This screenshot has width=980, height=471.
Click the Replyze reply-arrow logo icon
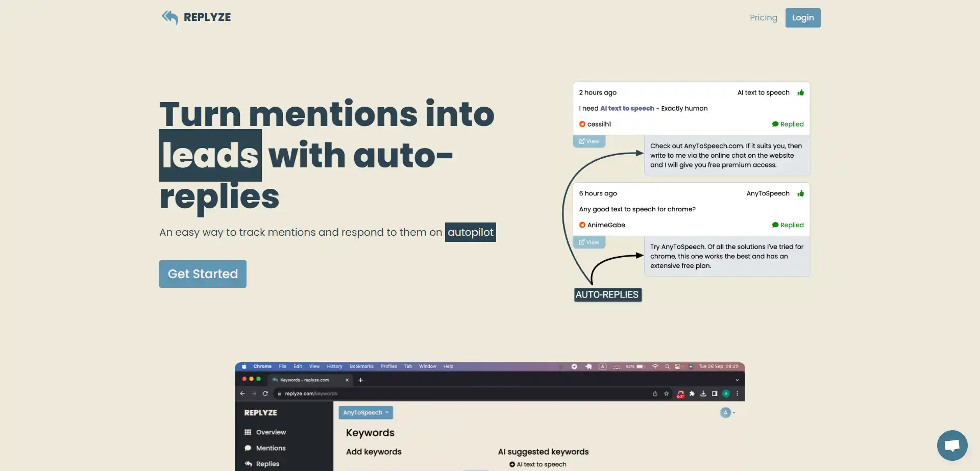(x=170, y=17)
